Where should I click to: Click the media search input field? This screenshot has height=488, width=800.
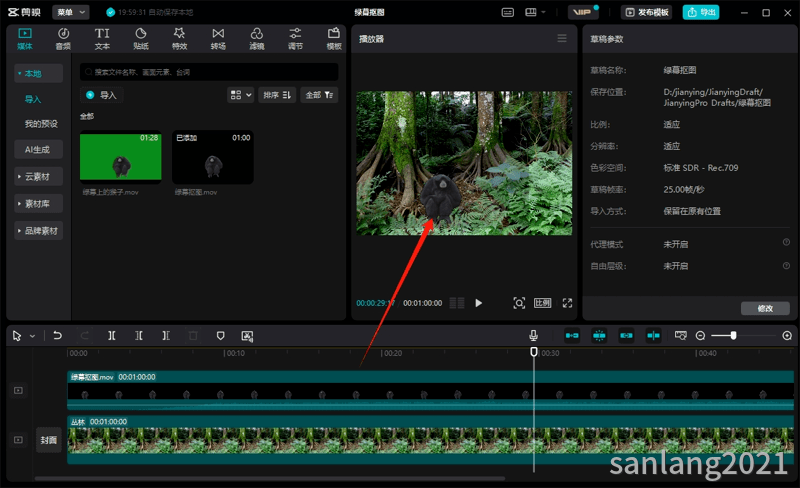209,72
